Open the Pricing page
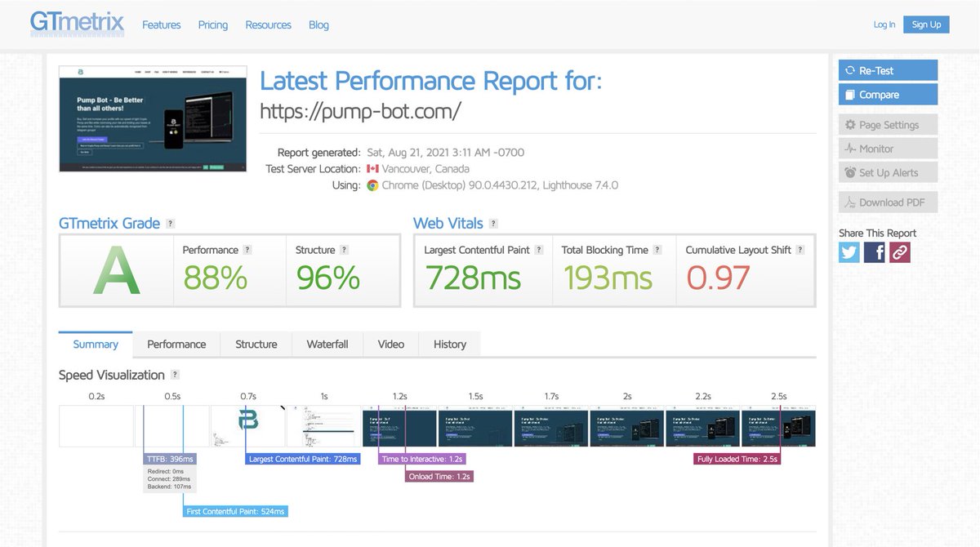Screen dimensions: 980x547 click(x=213, y=24)
